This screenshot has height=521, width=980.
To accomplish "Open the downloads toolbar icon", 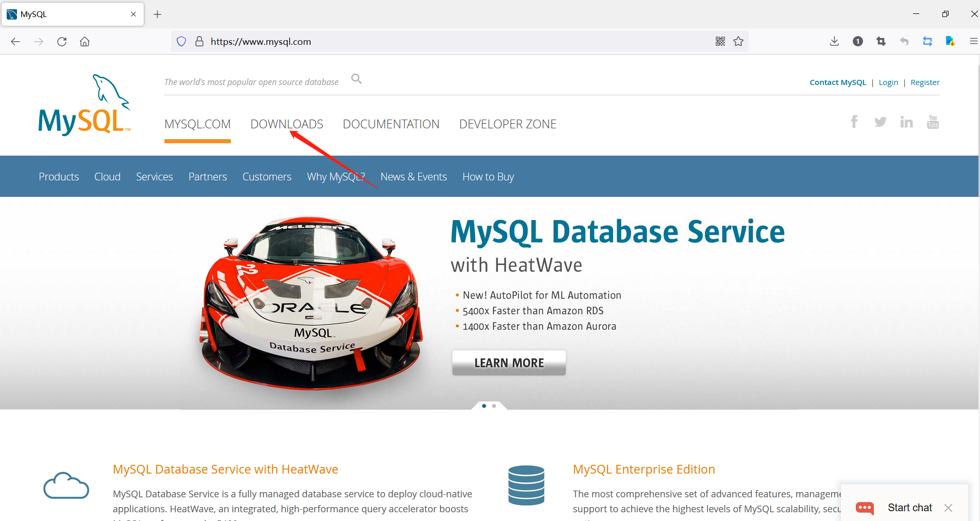I will pyautogui.click(x=835, y=42).
